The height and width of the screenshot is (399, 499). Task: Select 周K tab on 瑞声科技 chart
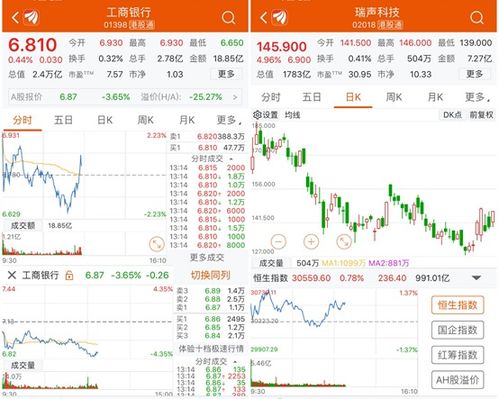pyautogui.click(x=394, y=97)
